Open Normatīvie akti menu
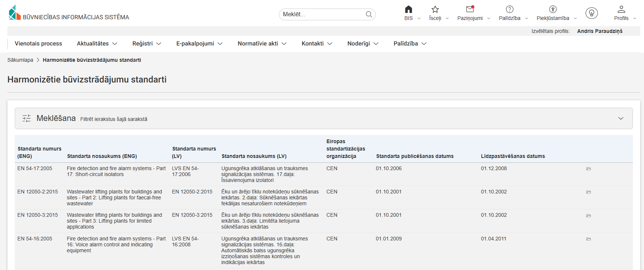644x270 pixels. tap(262, 44)
